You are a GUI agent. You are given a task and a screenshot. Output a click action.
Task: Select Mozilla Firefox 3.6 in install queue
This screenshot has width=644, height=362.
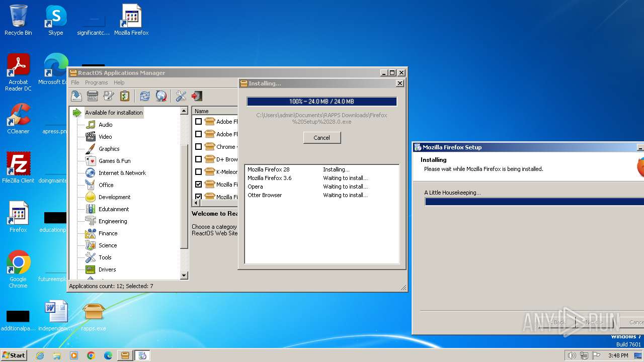(322, 178)
